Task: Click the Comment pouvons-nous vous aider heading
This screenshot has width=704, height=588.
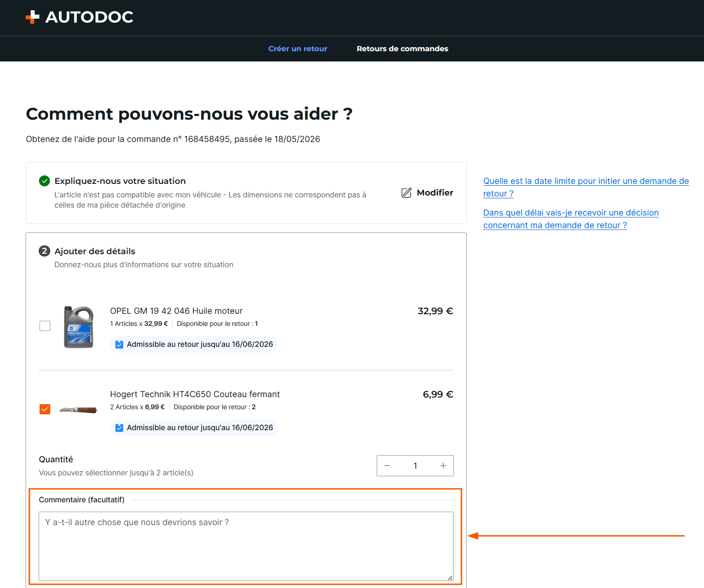Action: click(189, 114)
